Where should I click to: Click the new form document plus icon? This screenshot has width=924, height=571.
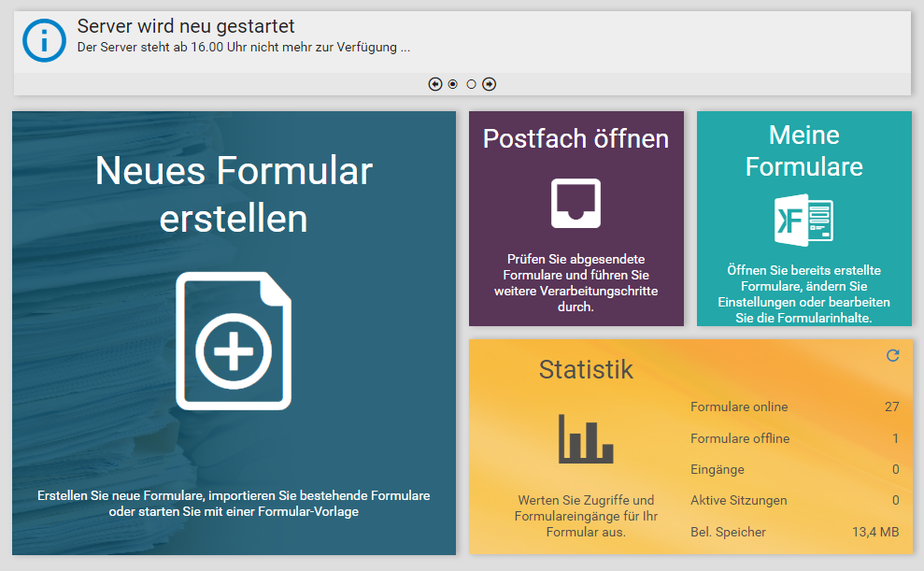(234, 341)
